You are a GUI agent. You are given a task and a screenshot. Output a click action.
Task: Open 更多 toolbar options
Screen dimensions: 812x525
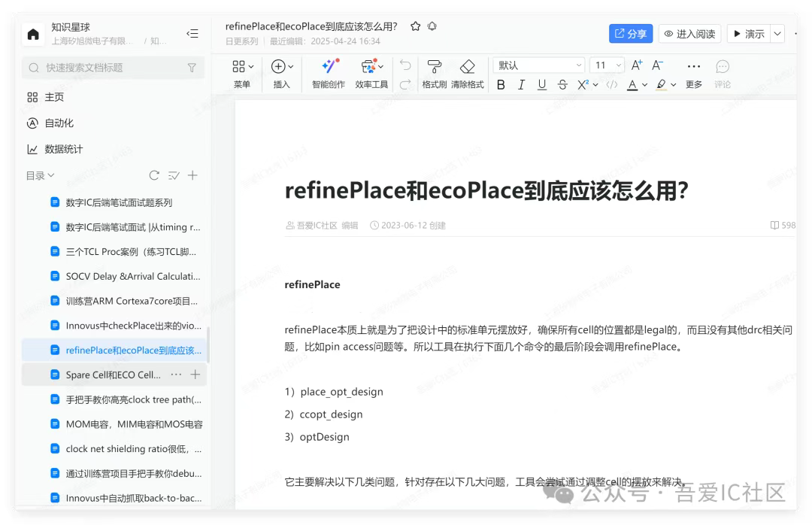coord(694,73)
